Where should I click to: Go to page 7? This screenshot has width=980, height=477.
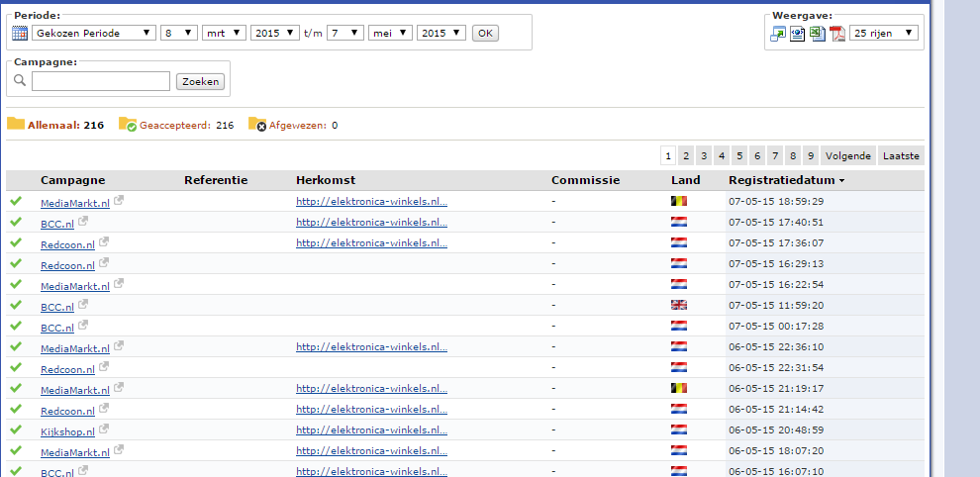pos(775,155)
